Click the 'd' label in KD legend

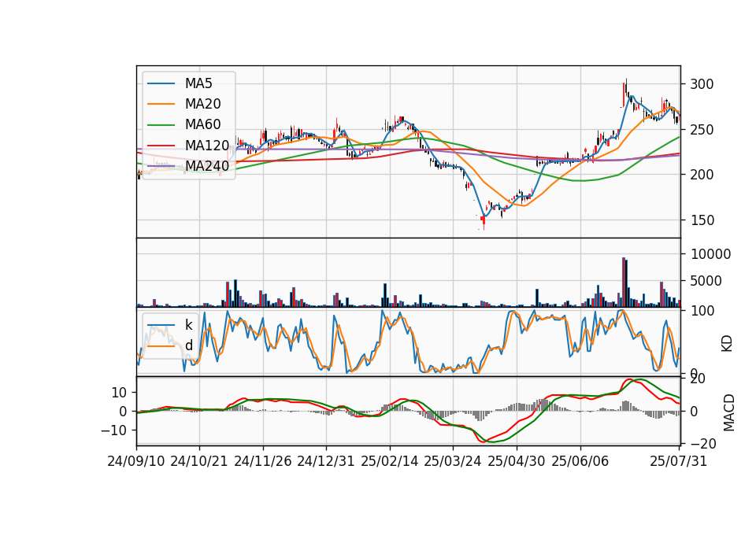(188, 345)
